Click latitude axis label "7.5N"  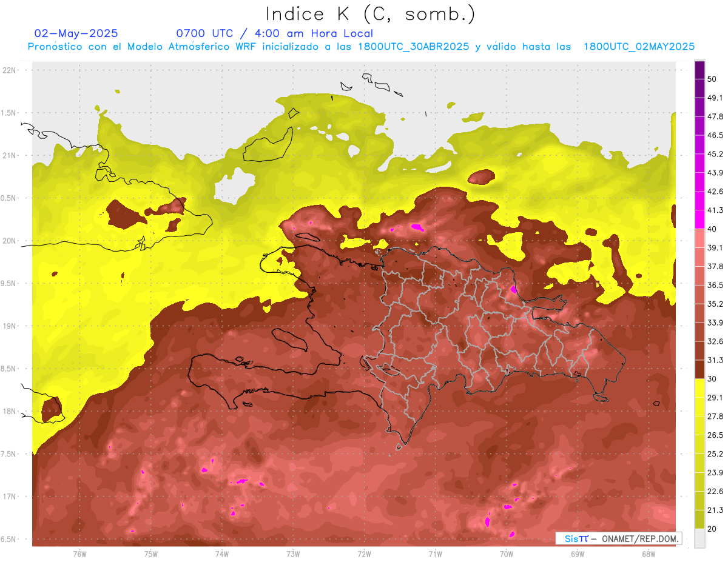coord(9,454)
